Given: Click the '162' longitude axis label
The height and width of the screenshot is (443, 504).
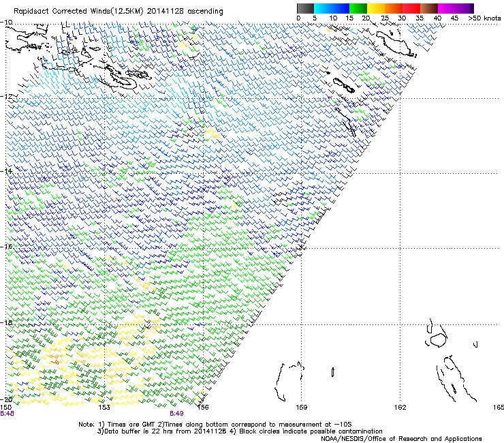Looking at the screenshot, I should [400, 408].
